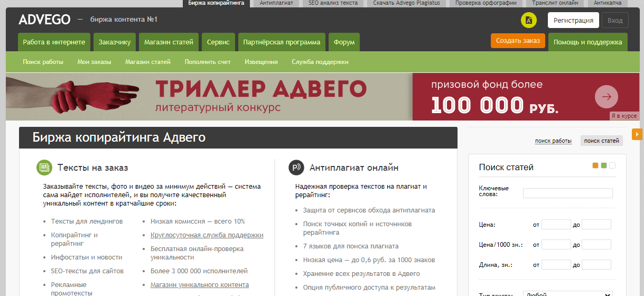Open Работа в интернете menu

click(x=54, y=42)
